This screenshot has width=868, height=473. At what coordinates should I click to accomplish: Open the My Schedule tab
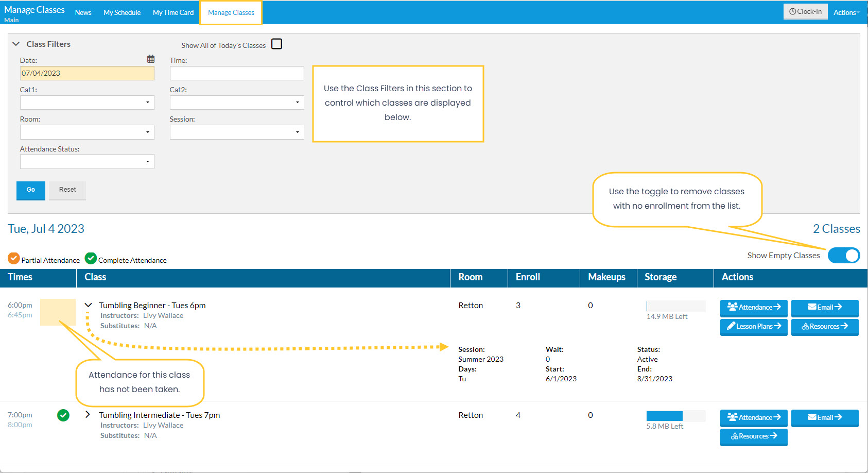point(122,12)
